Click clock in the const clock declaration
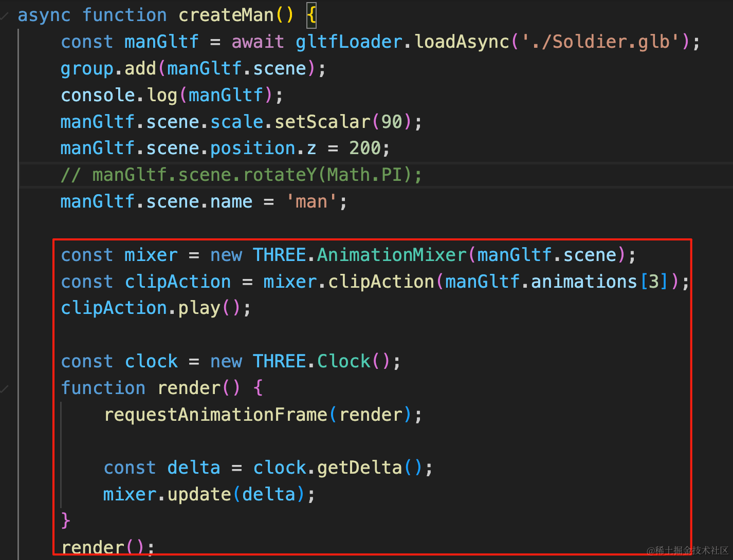Viewport: 733px width, 560px height. pos(151,361)
